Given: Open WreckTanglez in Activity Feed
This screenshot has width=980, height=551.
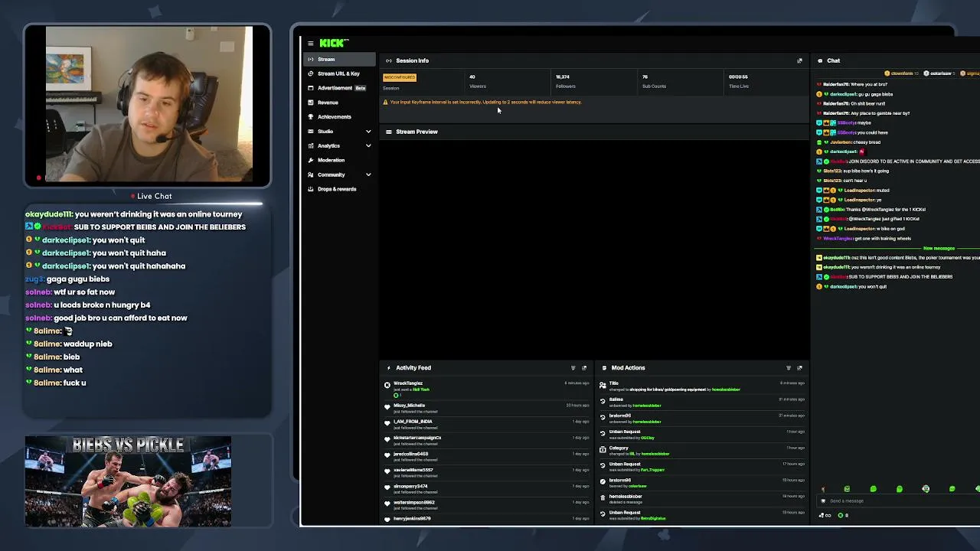Looking at the screenshot, I should pos(408,383).
